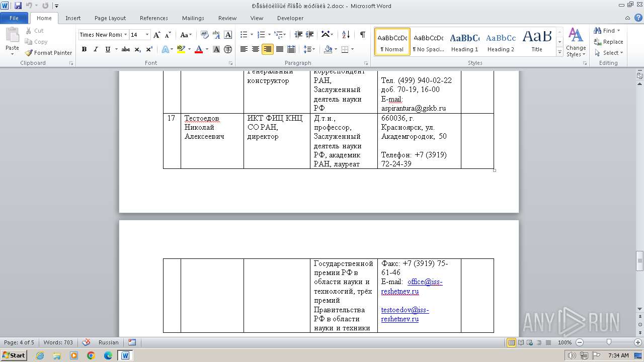
Task: Click Align Text Left icon
Action: [244, 49]
